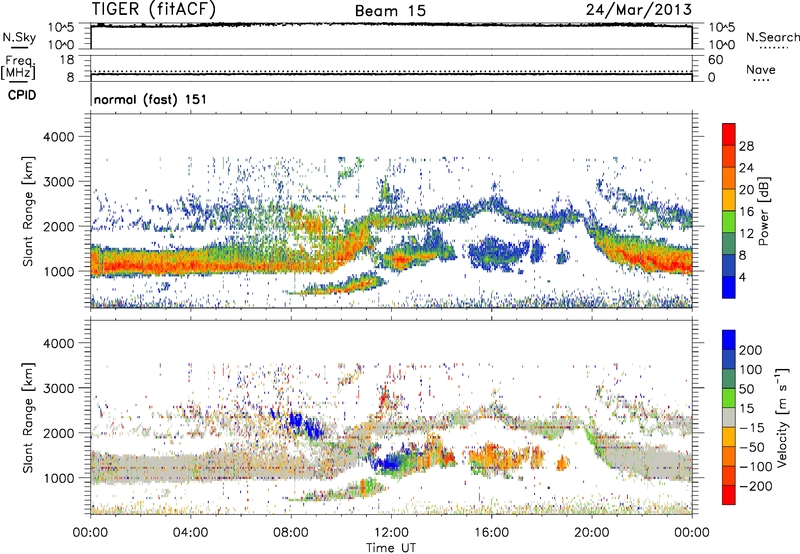Screen dimensions: 800x554
Task: Click the N.Sky legend label
Action: (x=19, y=37)
